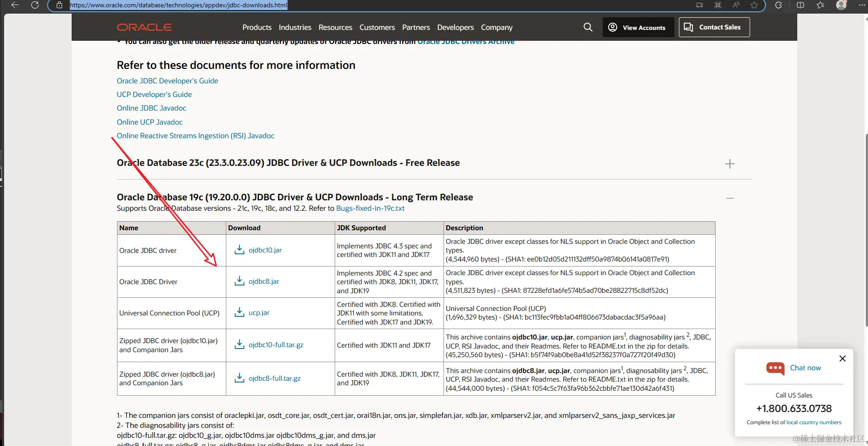Click the browser address bar URL

179,5
